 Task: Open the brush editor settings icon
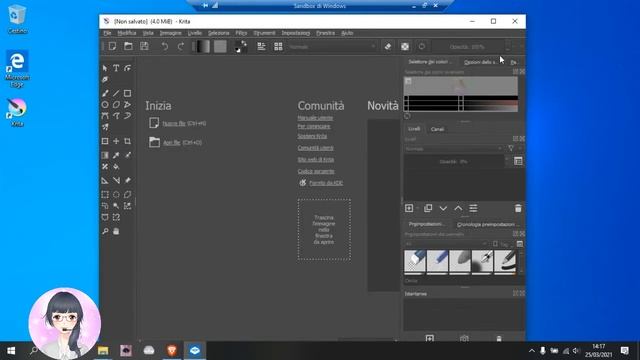pyautogui.click(x=261, y=47)
